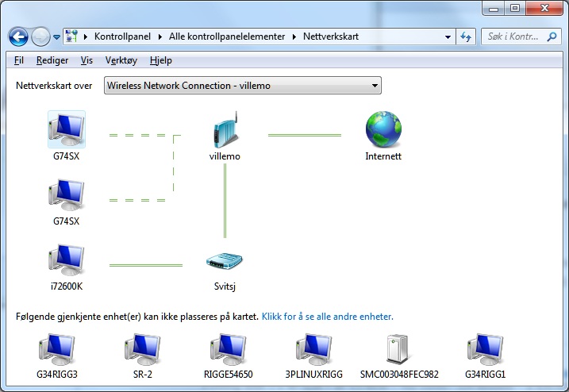Close the Nettverkskart window

pos(544,8)
